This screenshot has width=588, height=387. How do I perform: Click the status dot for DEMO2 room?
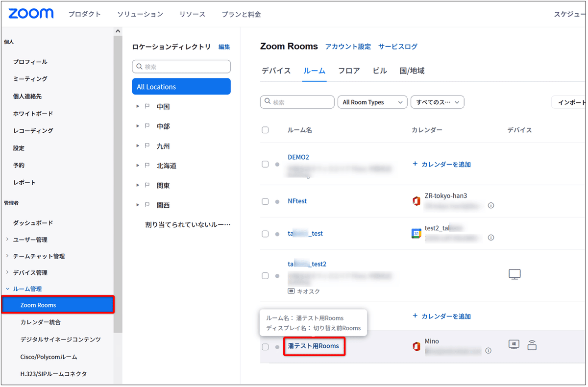coord(277,165)
